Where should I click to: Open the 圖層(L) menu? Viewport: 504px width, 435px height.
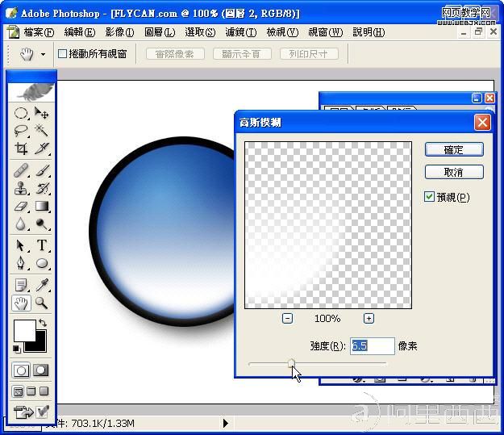160,32
